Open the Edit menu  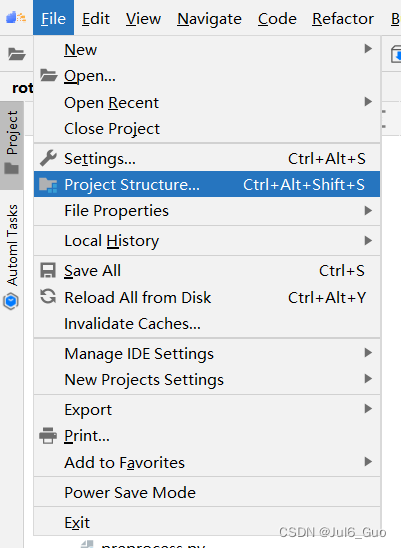click(96, 19)
